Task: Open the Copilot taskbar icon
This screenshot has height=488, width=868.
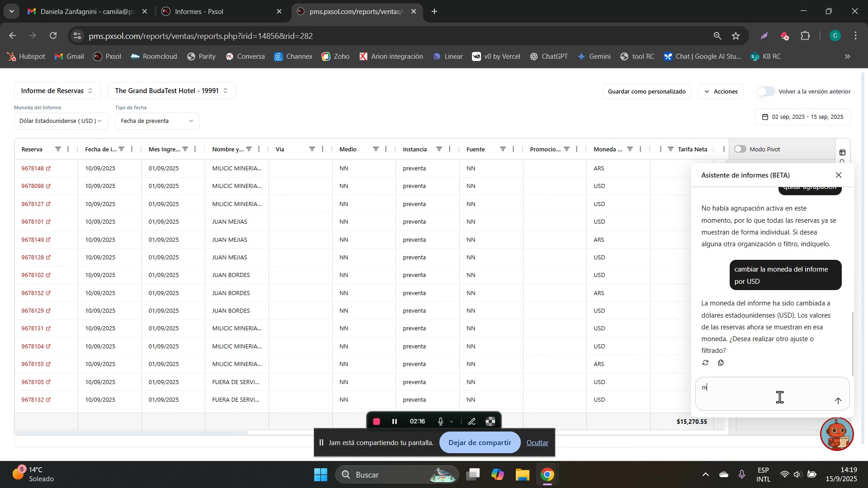Action: pos(498,474)
